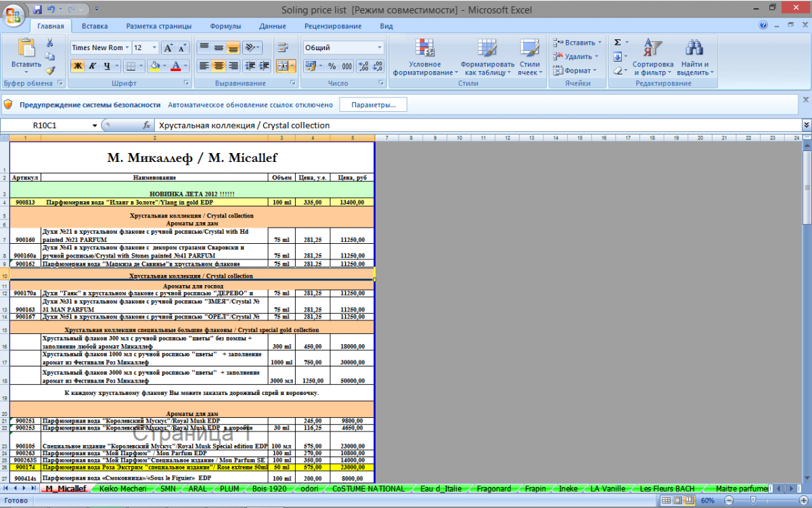This screenshot has height=508, width=812.
Task: Open the font size dropdown
Action: point(155,48)
